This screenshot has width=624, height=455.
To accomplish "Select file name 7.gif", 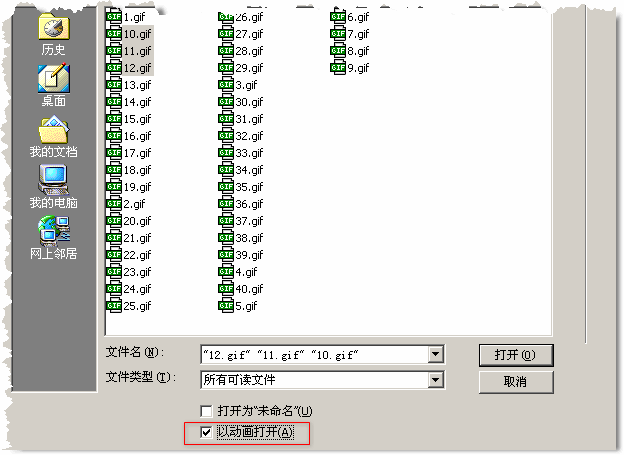I will pyautogui.click(x=358, y=34).
